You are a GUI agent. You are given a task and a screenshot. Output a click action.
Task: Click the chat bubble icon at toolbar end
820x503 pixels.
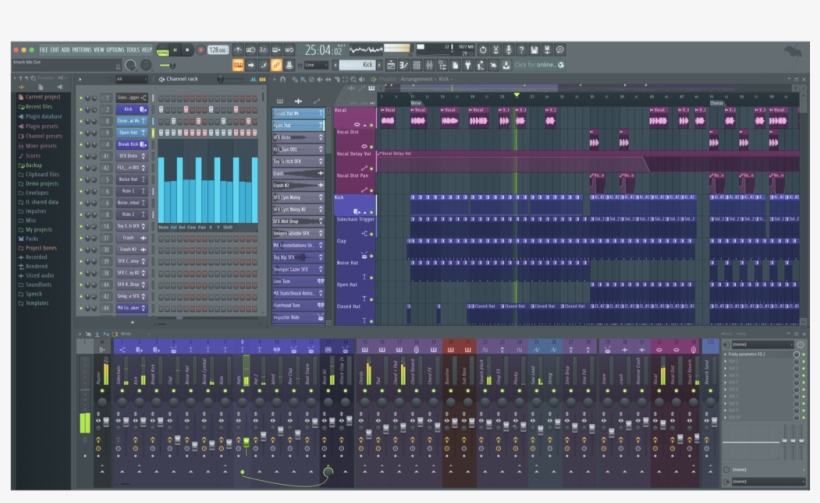(560, 50)
